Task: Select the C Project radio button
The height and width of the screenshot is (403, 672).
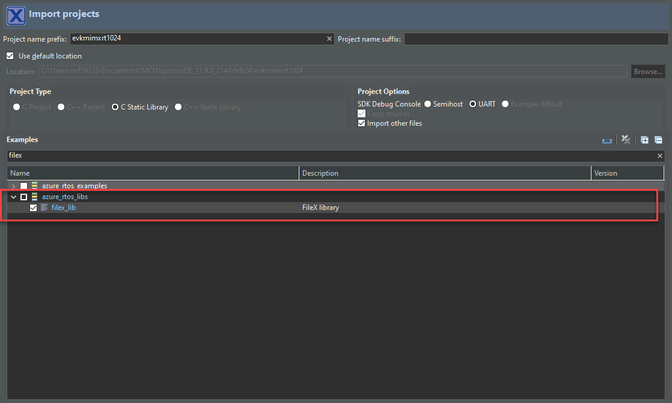Action: point(16,107)
